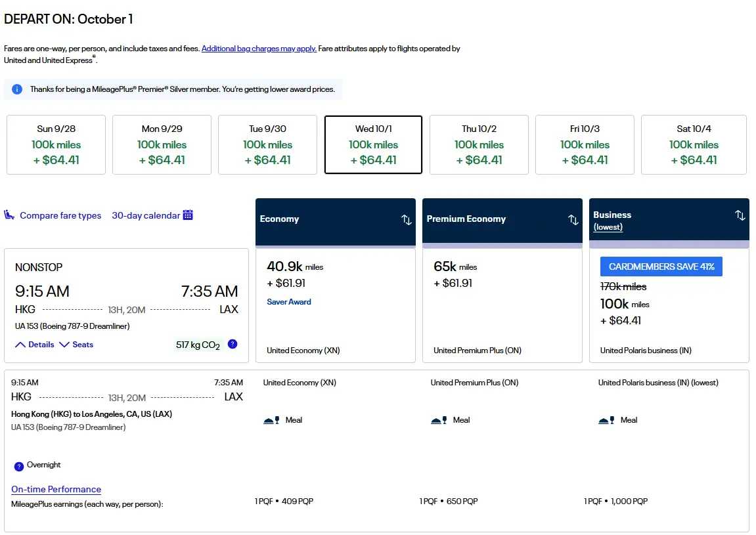Choose Business 100k miles Polaris fare
This screenshot has width=756, height=535.
669,306
